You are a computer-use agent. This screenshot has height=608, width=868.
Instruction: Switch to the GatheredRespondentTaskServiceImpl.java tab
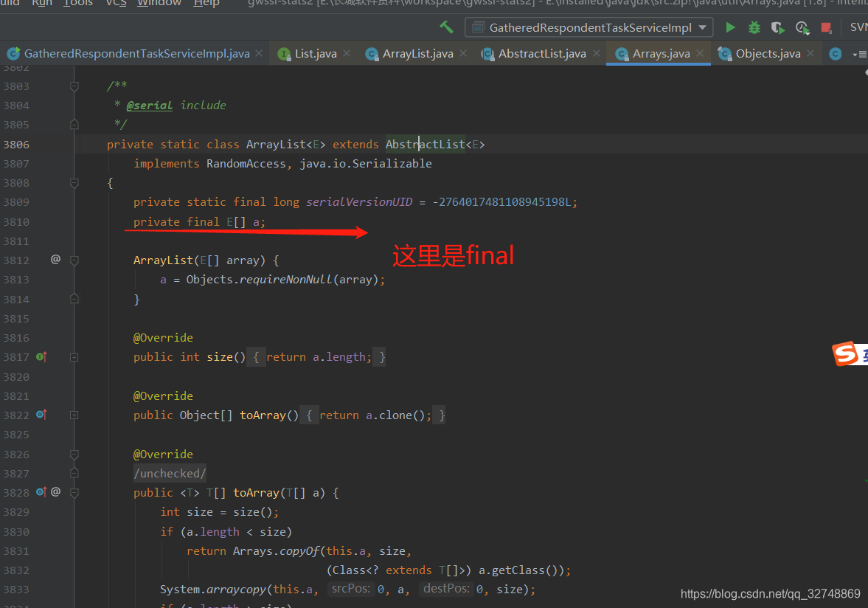136,54
